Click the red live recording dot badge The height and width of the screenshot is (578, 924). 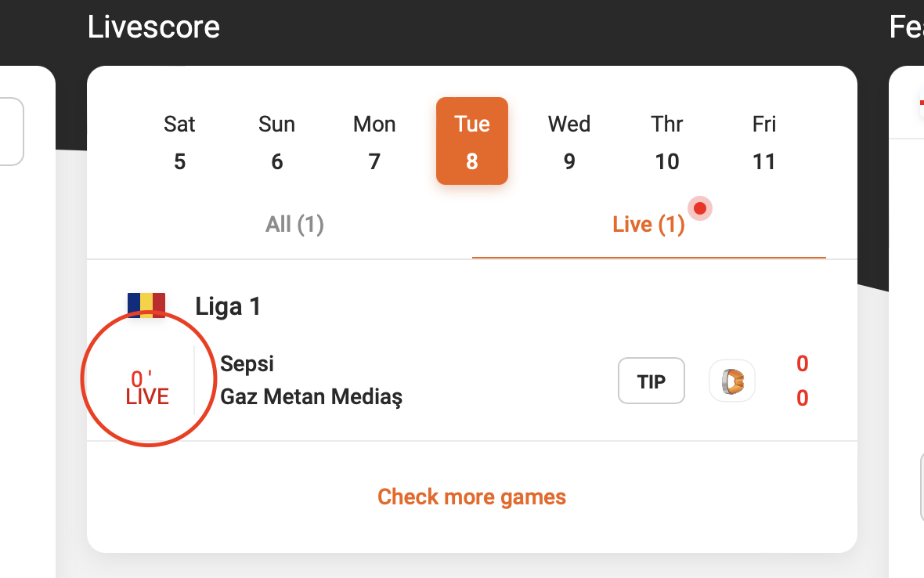pos(699,208)
